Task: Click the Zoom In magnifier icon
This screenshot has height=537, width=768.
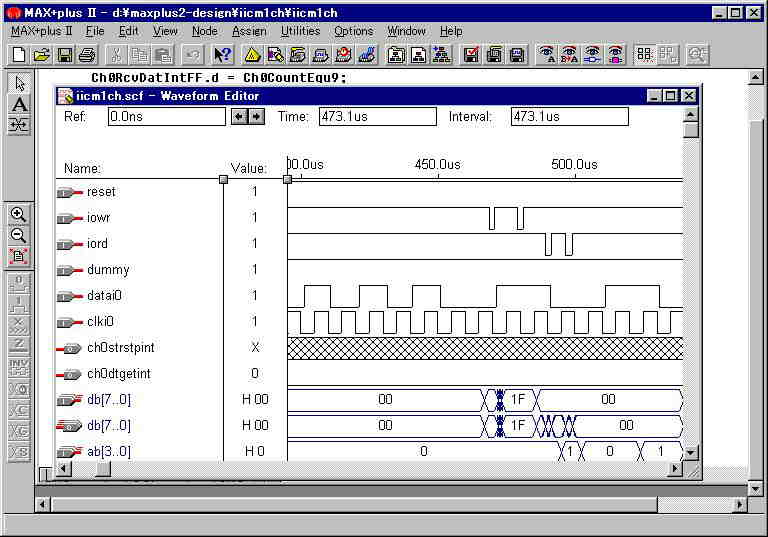Action: 19,214
